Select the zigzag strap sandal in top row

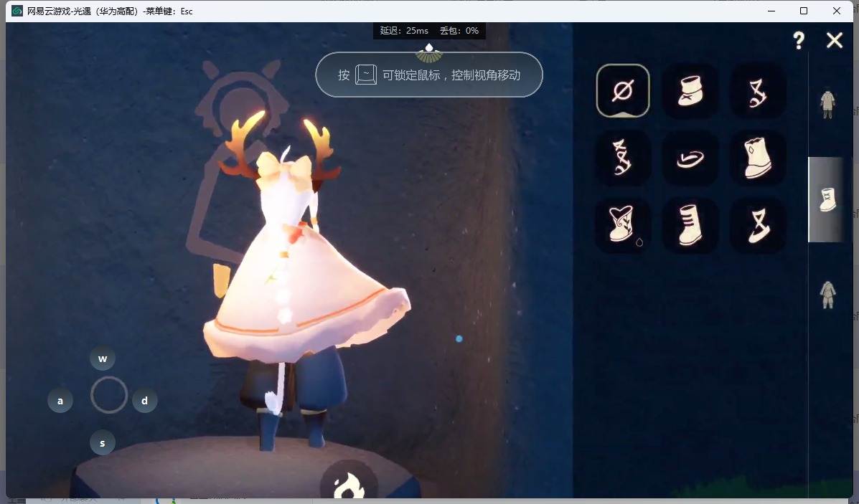757,91
